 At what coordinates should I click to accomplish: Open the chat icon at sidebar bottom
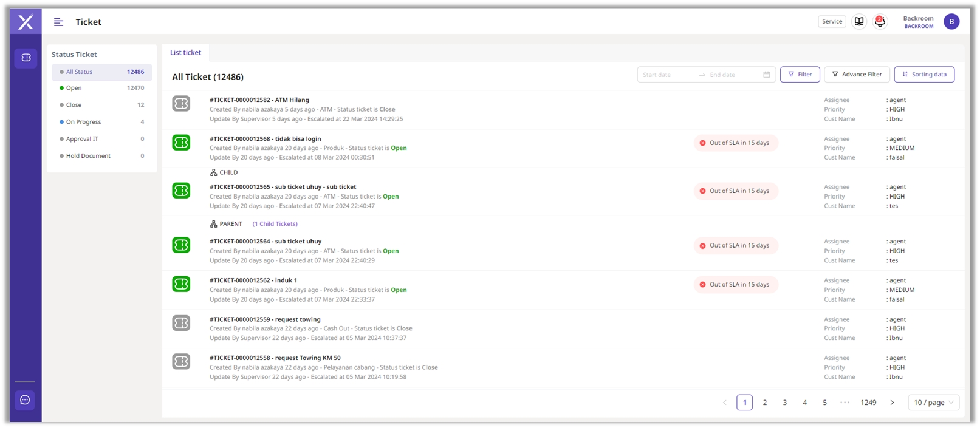25,400
